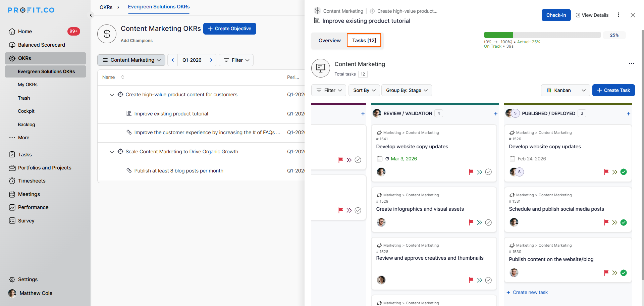Go to next quarter with right arrow

211,60
